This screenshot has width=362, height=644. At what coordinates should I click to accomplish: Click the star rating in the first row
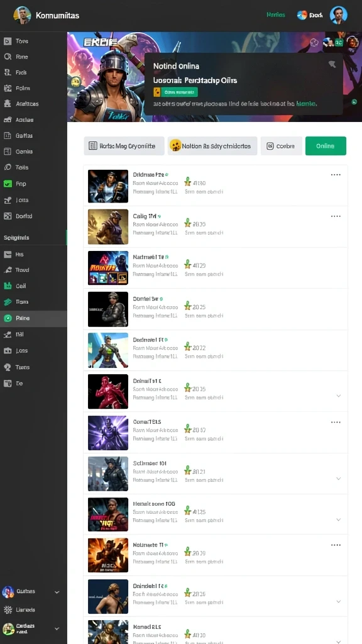[x=195, y=183]
